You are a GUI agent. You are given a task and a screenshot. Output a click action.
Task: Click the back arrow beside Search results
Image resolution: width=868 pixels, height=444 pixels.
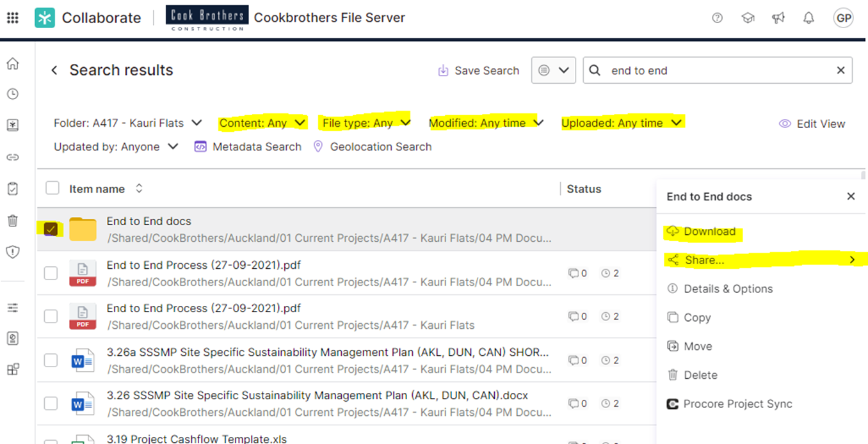pyautogui.click(x=54, y=70)
